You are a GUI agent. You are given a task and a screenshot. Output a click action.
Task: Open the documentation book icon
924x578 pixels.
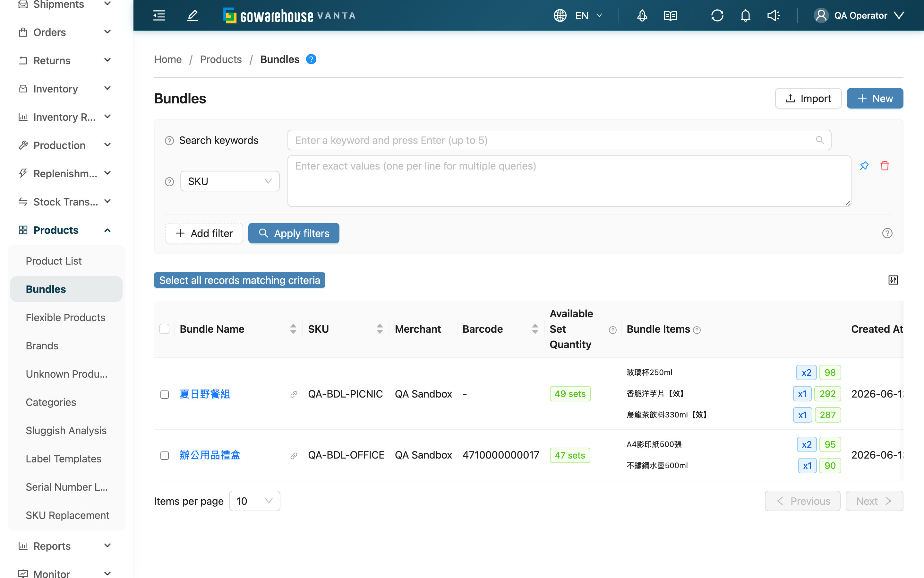(x=671, y=15)
